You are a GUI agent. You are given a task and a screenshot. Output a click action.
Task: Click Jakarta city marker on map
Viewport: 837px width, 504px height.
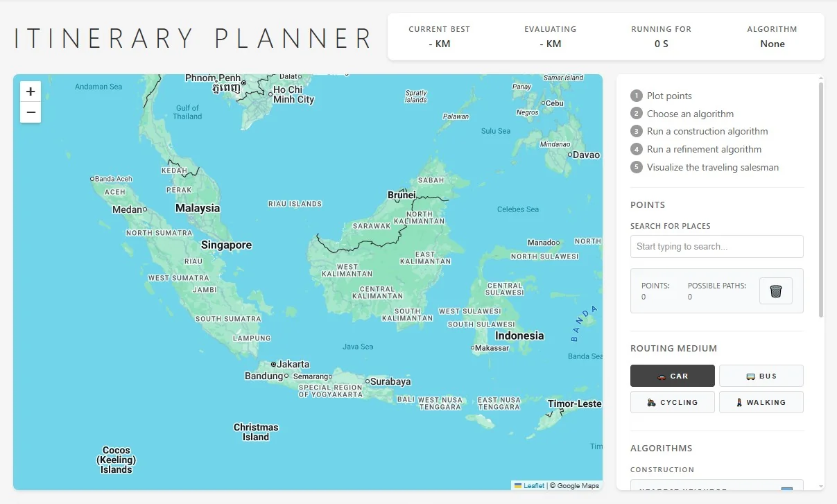tap(274, 364)
